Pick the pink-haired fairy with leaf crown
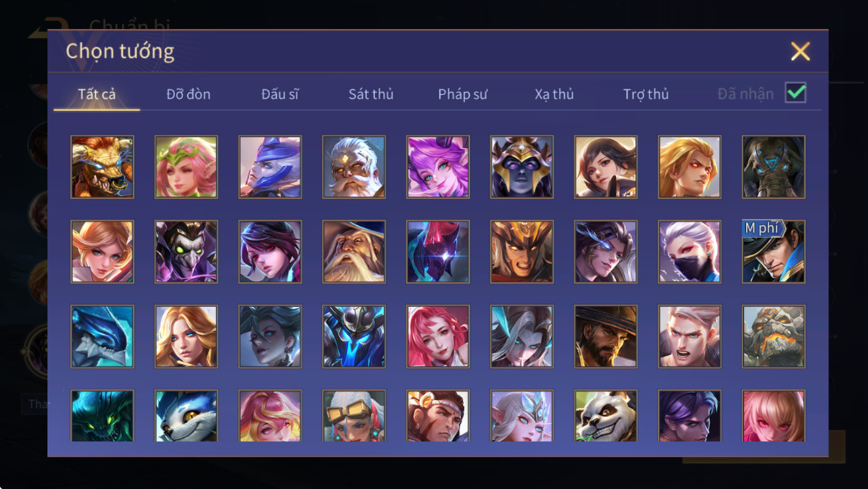Viewport: 868px width, 489px height. coord(186,167)
